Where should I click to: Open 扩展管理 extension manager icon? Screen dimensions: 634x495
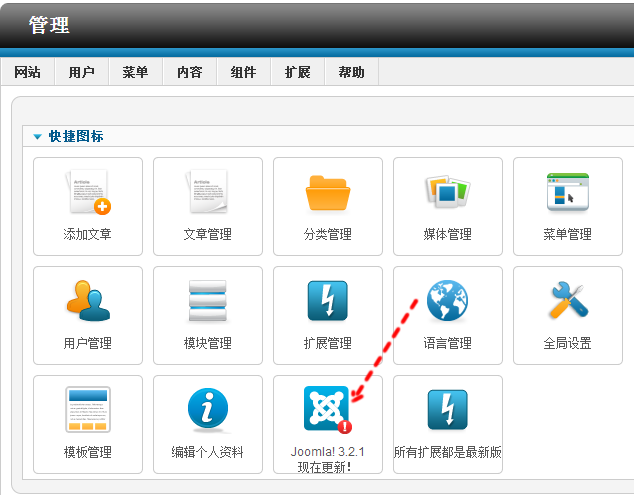point(328,304)
